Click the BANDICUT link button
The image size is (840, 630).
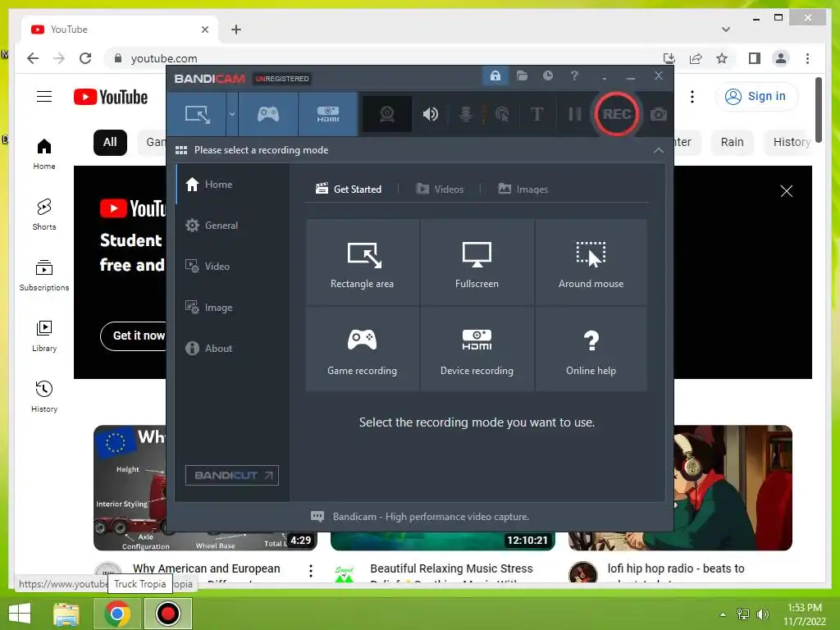[232, 475]
